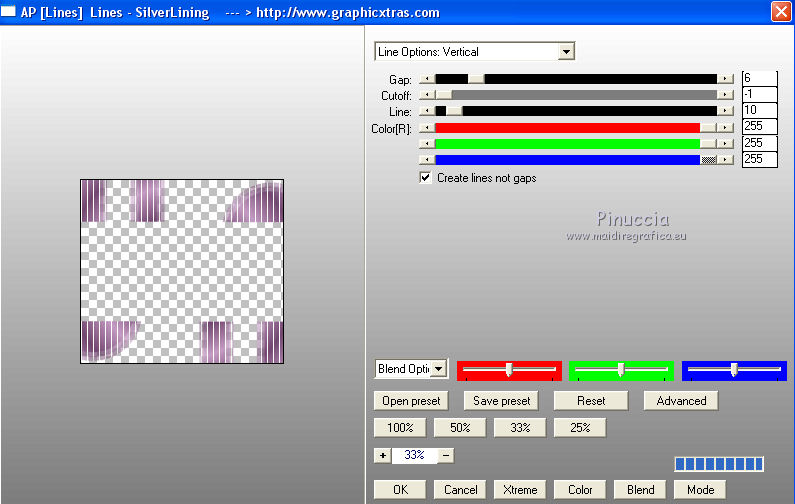Screen dimensions: 795x504
Task: Adjust the blue blend slider
Action: tap(734, 370)
